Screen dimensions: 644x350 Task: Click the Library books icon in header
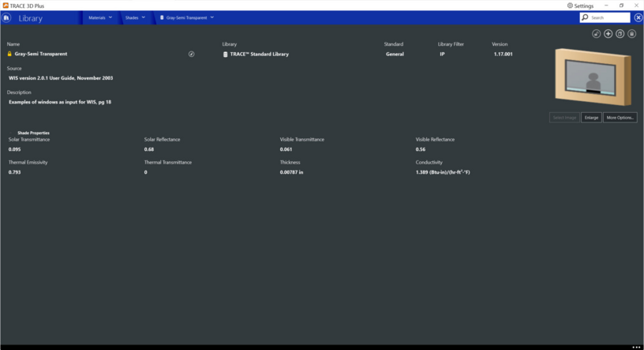tap(6, 17)
